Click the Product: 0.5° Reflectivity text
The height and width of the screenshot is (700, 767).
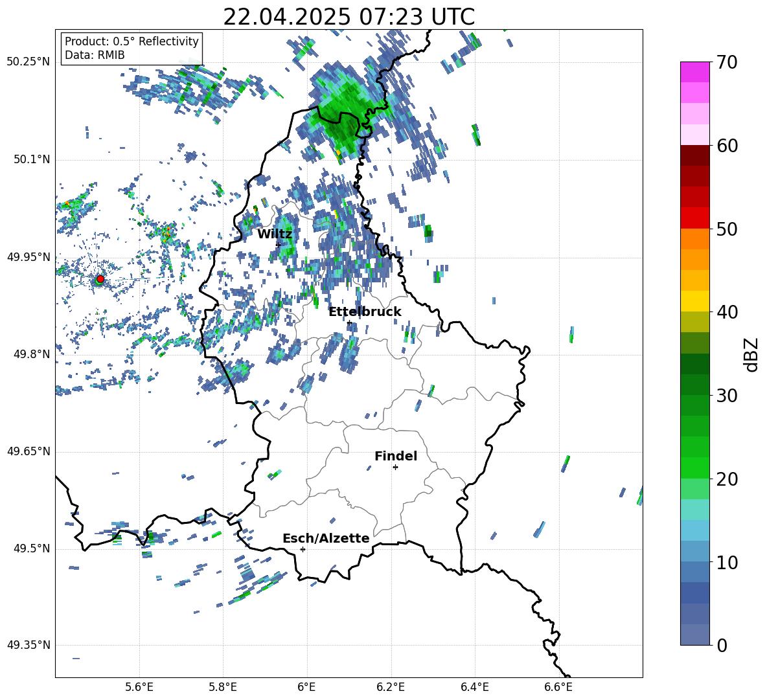pyautogui.click(x=132, y=41)
